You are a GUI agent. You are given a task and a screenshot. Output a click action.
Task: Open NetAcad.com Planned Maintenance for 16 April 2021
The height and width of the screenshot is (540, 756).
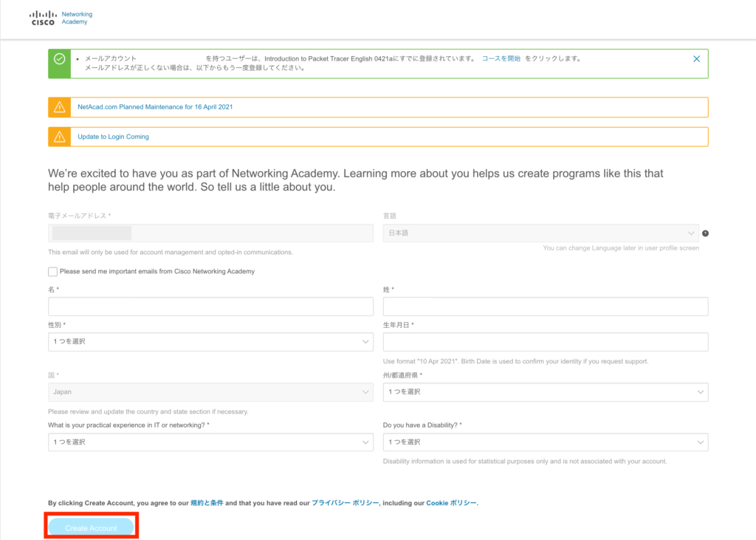[x=155, y=107]
